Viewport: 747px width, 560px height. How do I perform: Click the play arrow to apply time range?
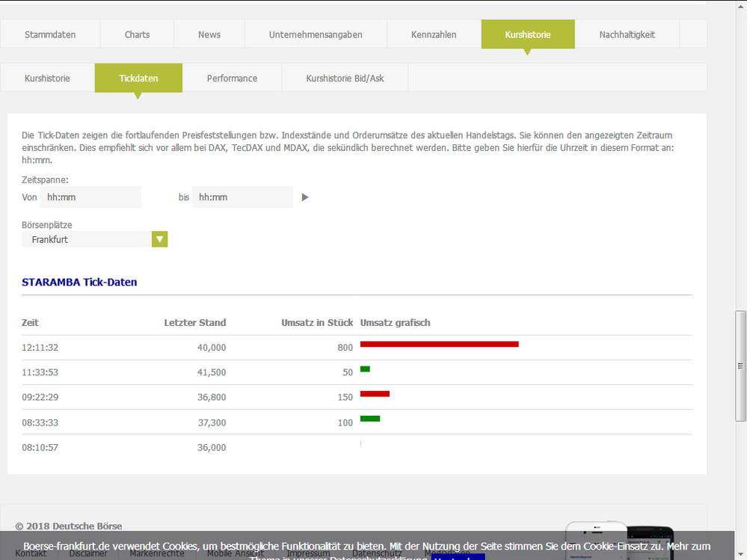click(x=304, y=197)
